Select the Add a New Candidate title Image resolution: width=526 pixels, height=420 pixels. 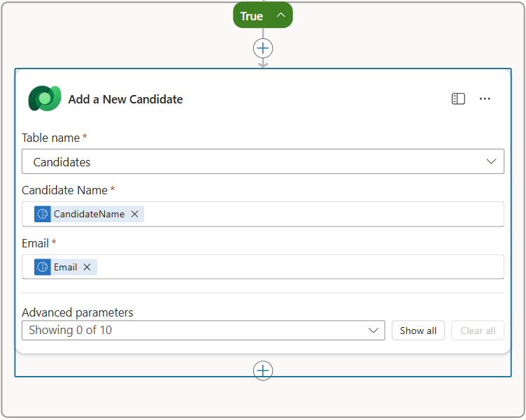pyautogui.click(x=125, y=99)
